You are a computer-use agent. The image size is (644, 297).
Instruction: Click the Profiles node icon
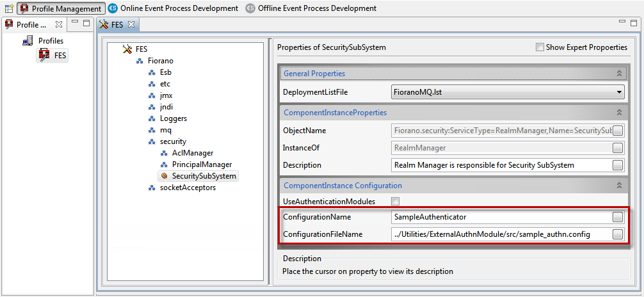(x=28, y=41)
